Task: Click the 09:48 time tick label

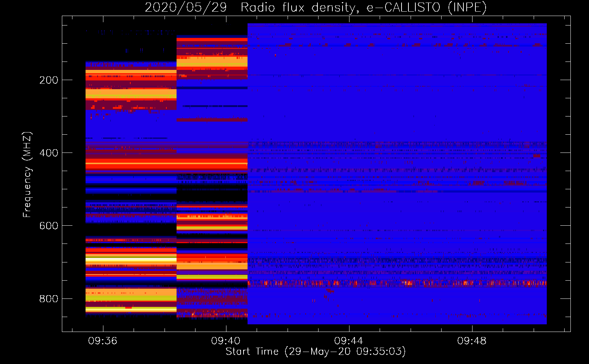Action: 472,341
